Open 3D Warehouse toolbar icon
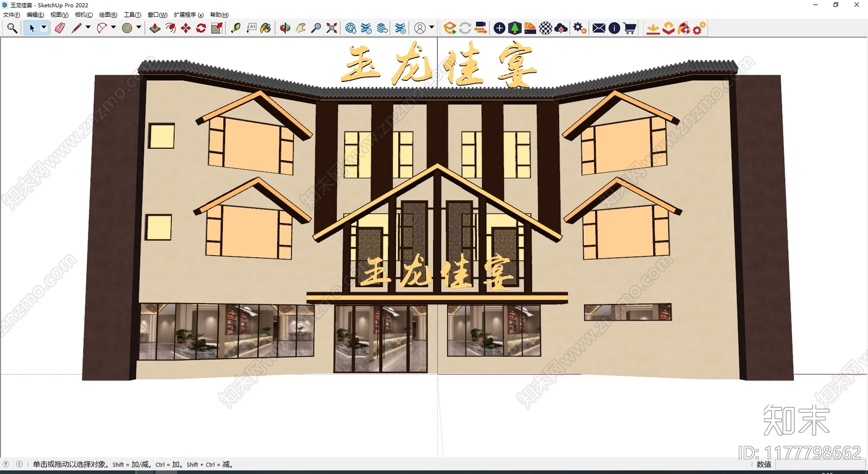 tap(351, 28)
